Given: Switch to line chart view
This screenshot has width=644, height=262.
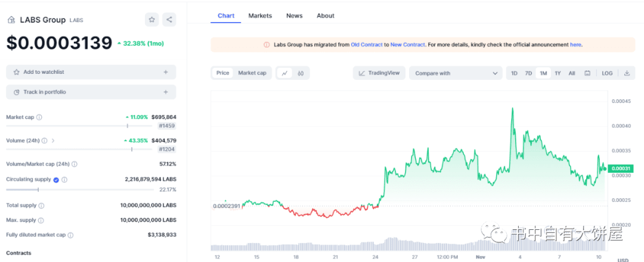Looking at the screenshot, I should [284, 73].
